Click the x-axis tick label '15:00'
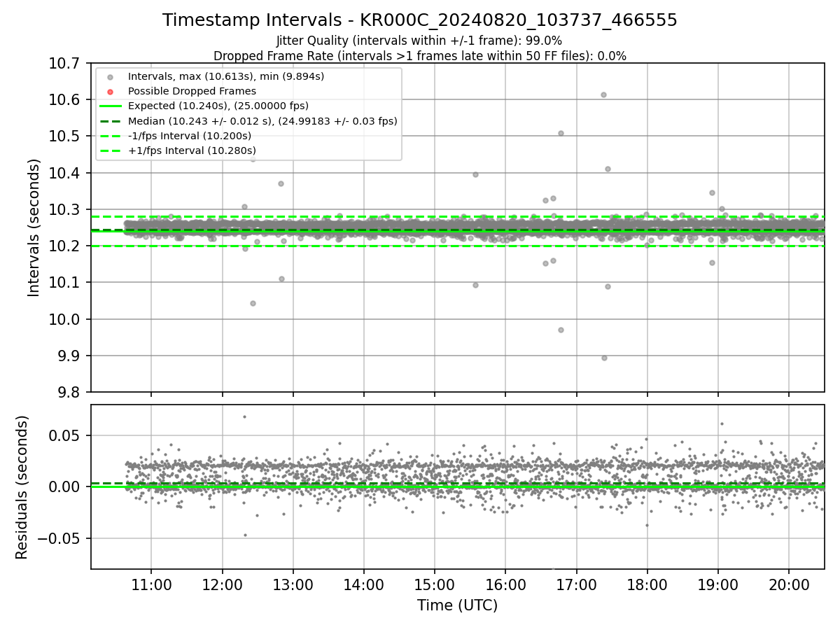 click(435, 584)
